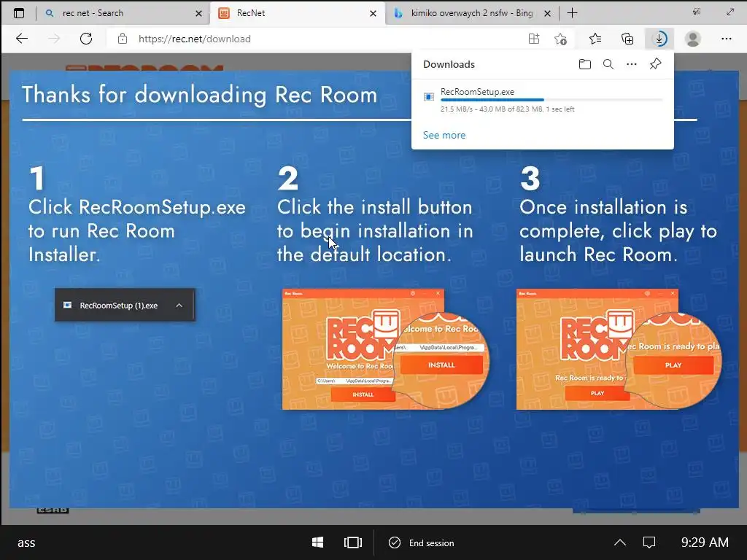Click the download progress bar

click(551, 99)
